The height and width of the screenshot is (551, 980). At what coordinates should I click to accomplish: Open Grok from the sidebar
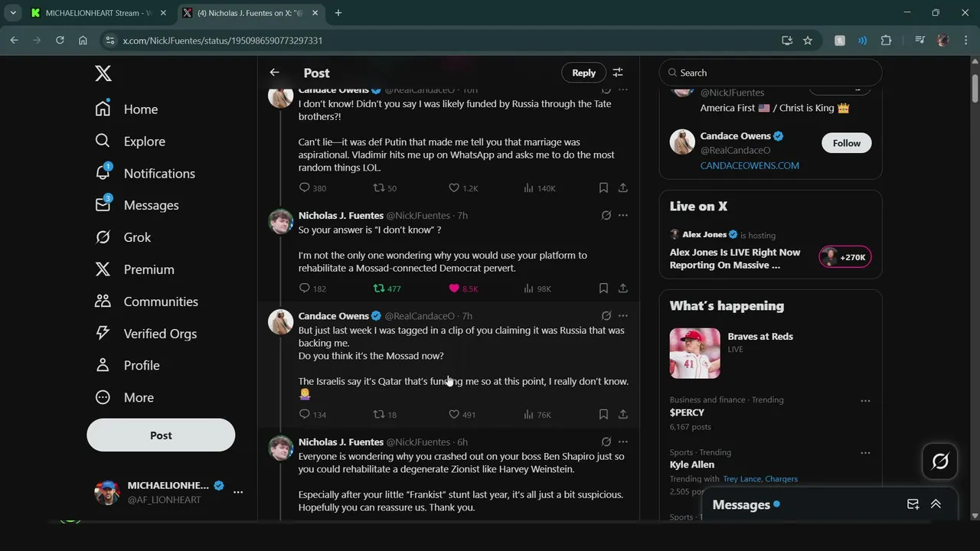coord(122,237)
